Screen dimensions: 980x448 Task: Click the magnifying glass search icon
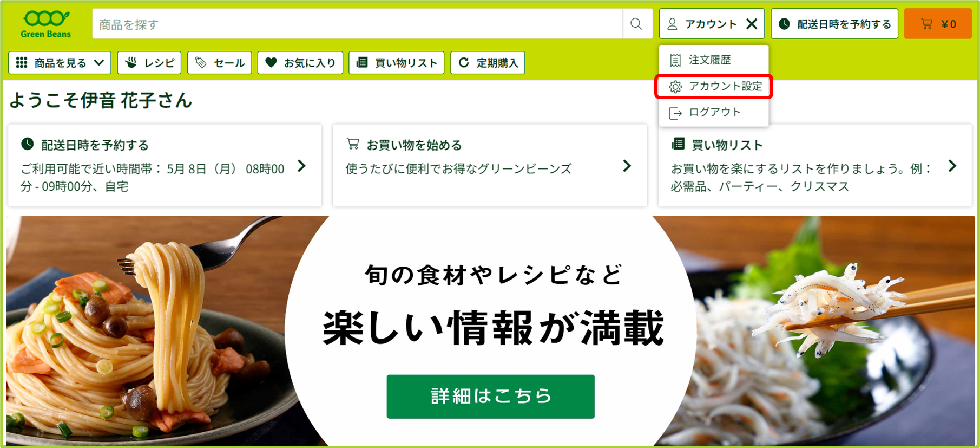click(636, 24)
